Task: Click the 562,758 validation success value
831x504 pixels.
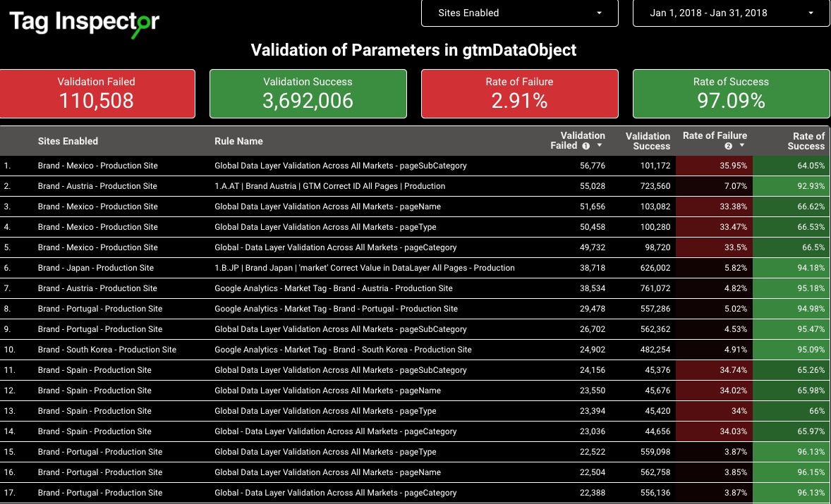Action: [655, 472]
